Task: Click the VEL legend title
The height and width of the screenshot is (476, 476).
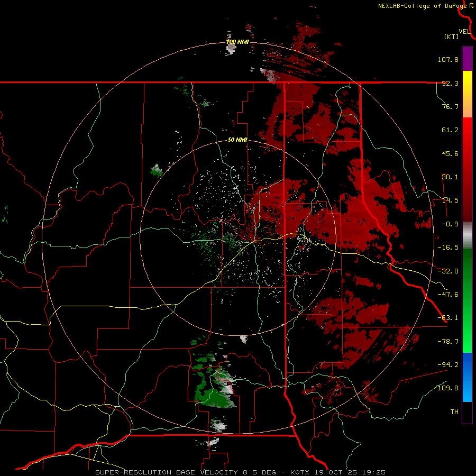Action: [x=464, y=31]
